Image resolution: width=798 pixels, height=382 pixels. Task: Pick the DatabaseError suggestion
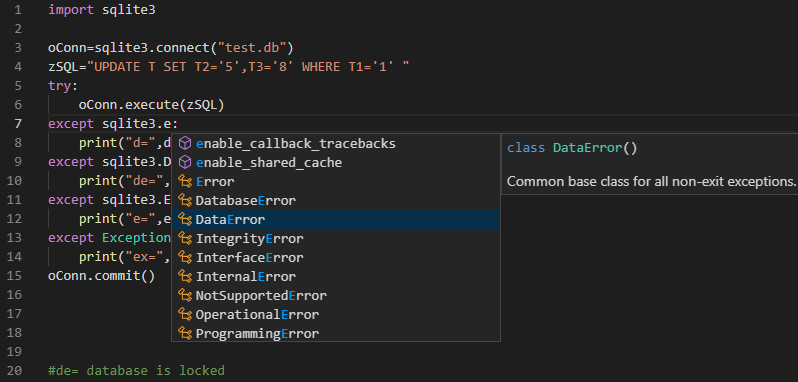pos(336,200)
